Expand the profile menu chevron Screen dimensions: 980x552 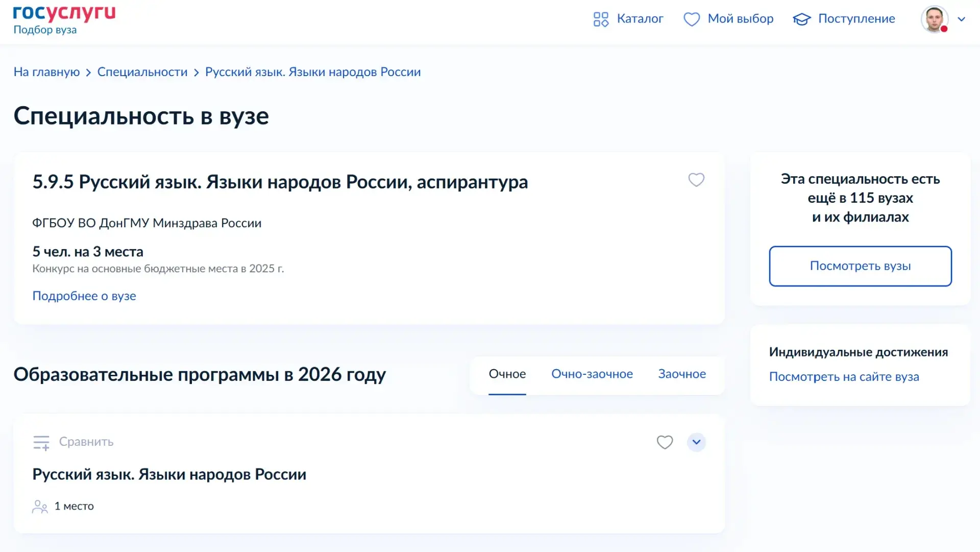pyautogui.click(x=961, y=19)
